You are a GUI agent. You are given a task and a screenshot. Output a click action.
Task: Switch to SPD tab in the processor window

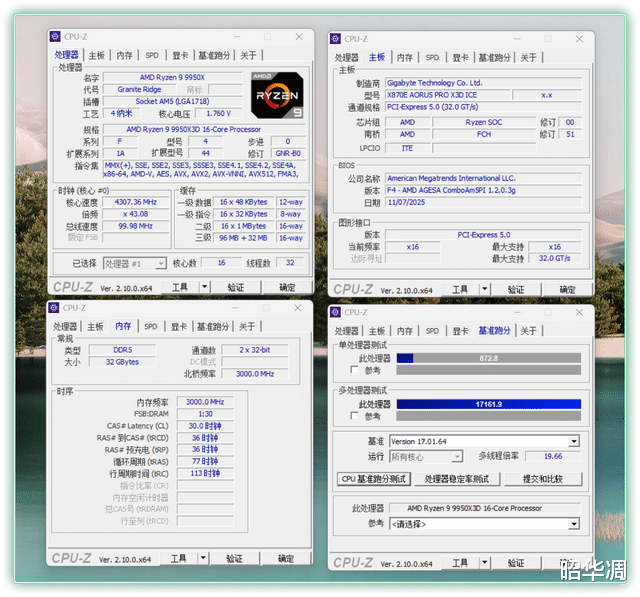(x=151, y=55)
